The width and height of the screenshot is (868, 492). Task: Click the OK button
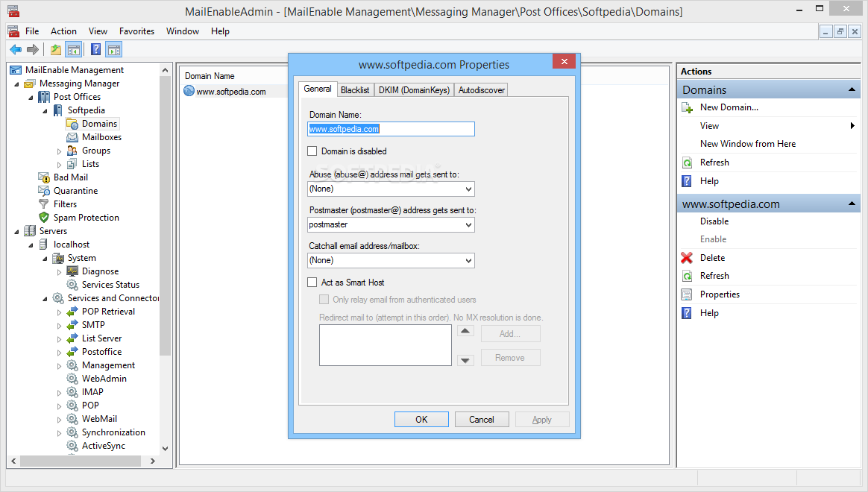421,420
